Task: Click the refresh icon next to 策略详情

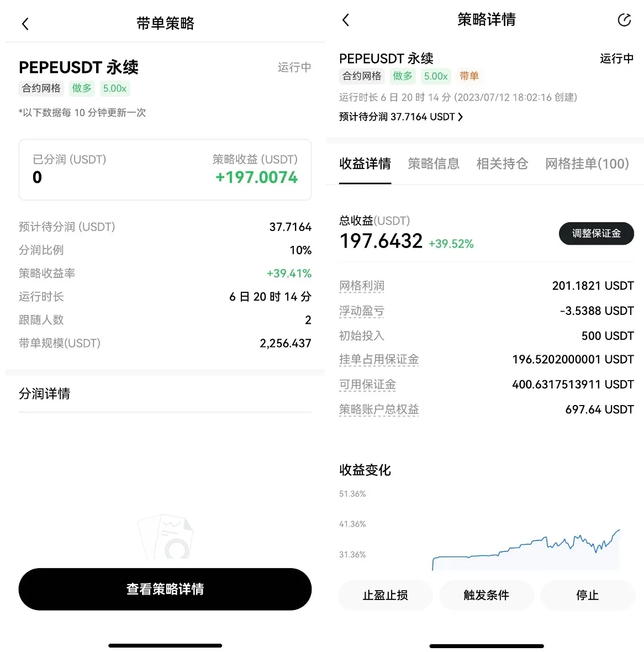Action: [x=624, y=20]
